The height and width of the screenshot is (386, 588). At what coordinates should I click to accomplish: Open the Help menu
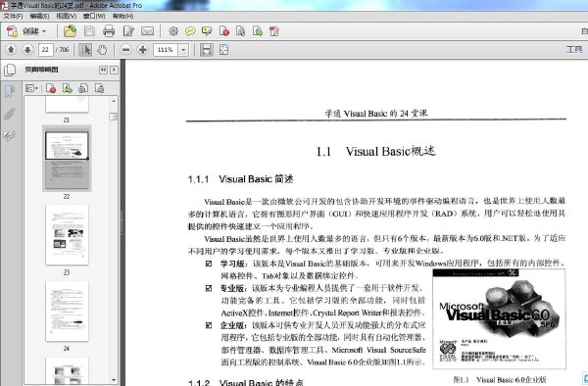tap(123, 16)
